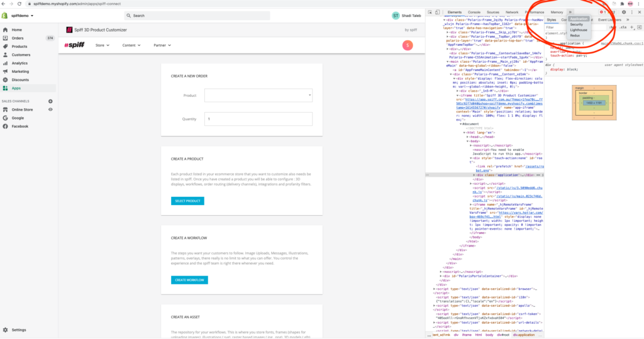Toggle the computed styles sidebar pane

(640, 27)
